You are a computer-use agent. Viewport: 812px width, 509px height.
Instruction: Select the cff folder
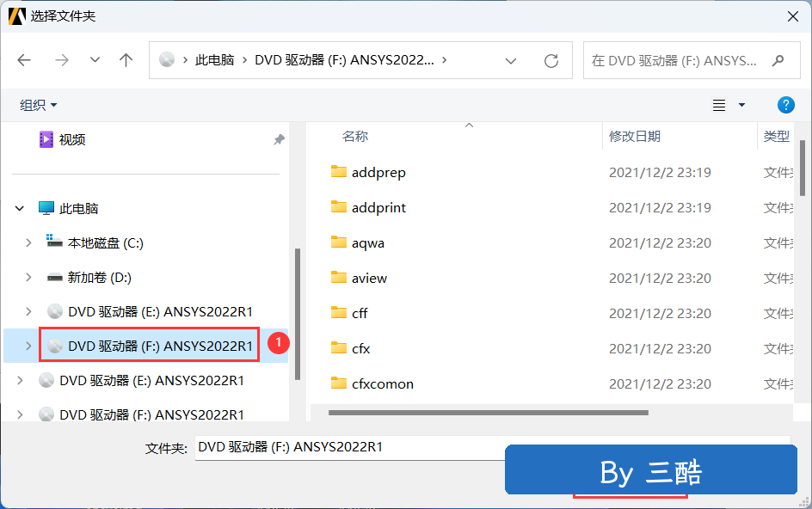pos(349,313)
